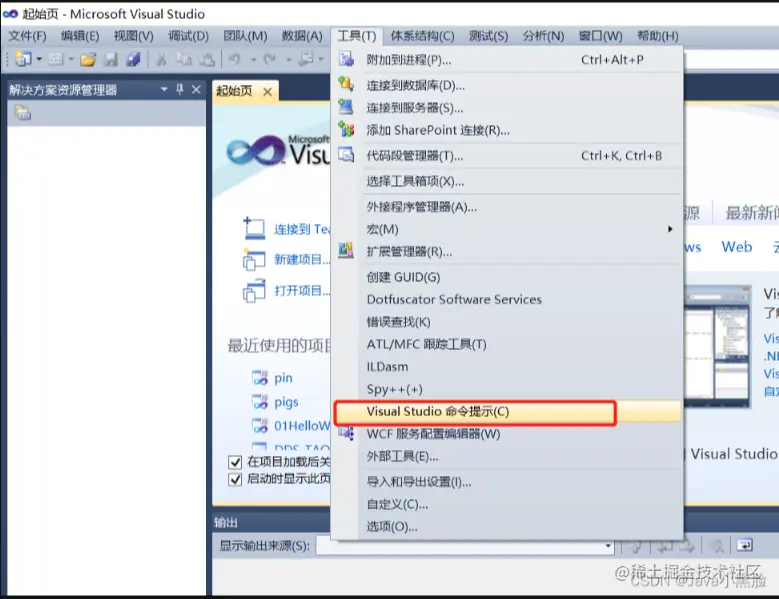Screen dimensions: 779x599
Task: Choose 选项(O)... from Tools menu
Action: coord(508,526)
